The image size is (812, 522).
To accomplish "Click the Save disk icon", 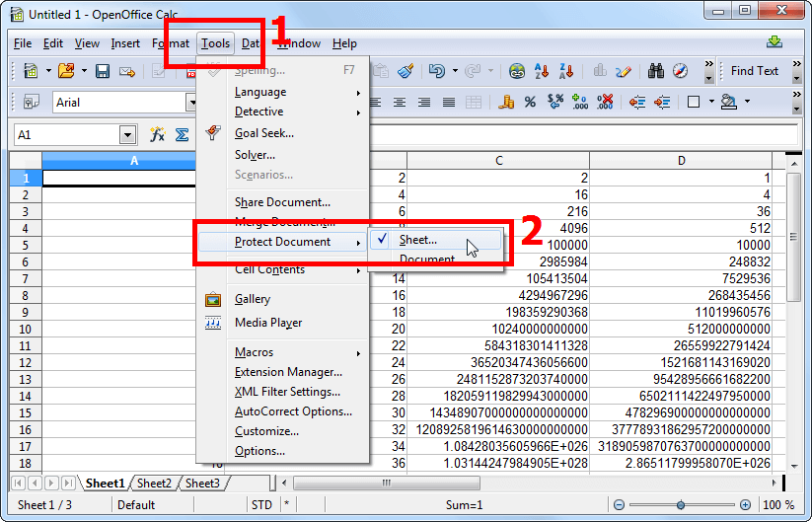I will tap(101, 71).
